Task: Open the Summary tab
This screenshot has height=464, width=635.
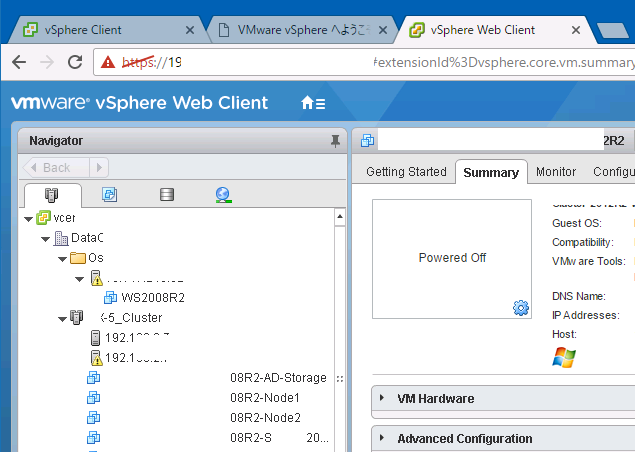Action: [491, 172]
